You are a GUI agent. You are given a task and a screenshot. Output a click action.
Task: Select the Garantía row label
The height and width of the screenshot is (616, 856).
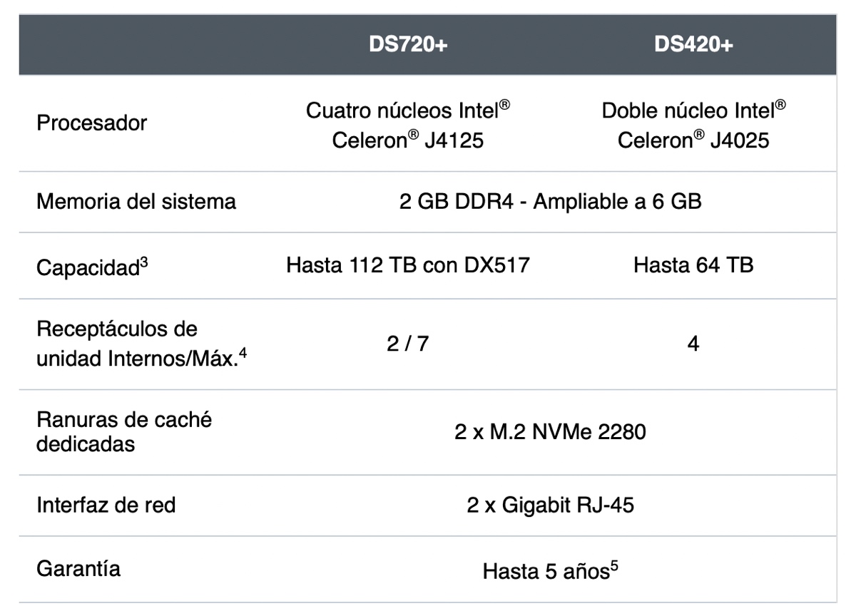point(78,569)
